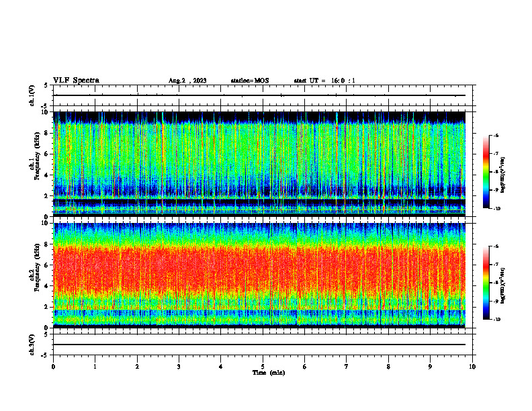532x411 pixels.
Task: Click the "8" kHz tick on ch.1 axis
Action: (x=47, y=133)
